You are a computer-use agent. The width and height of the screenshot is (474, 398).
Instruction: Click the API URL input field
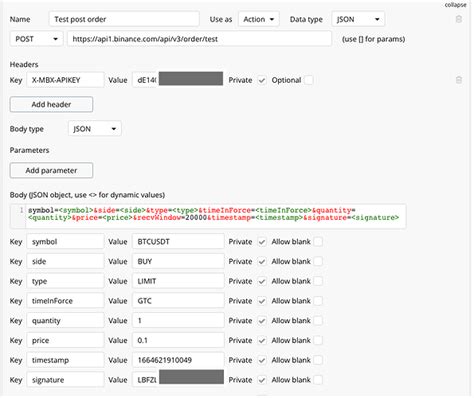click(199, 39)
